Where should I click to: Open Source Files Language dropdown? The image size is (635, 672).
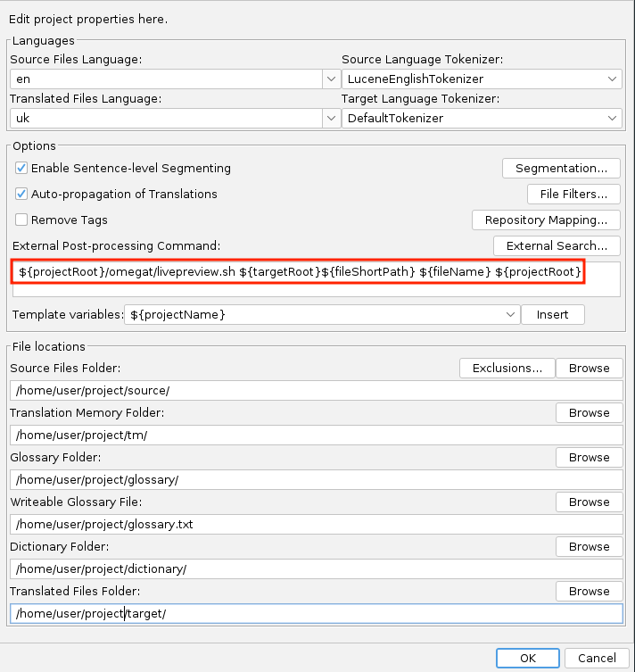point(329,79)
